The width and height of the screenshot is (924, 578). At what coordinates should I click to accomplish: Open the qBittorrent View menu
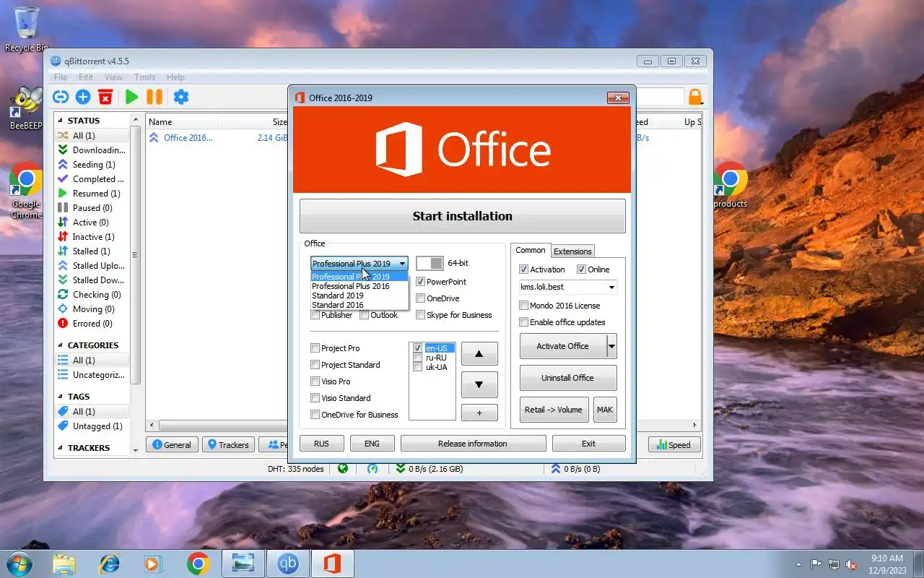tap(113, 77)
